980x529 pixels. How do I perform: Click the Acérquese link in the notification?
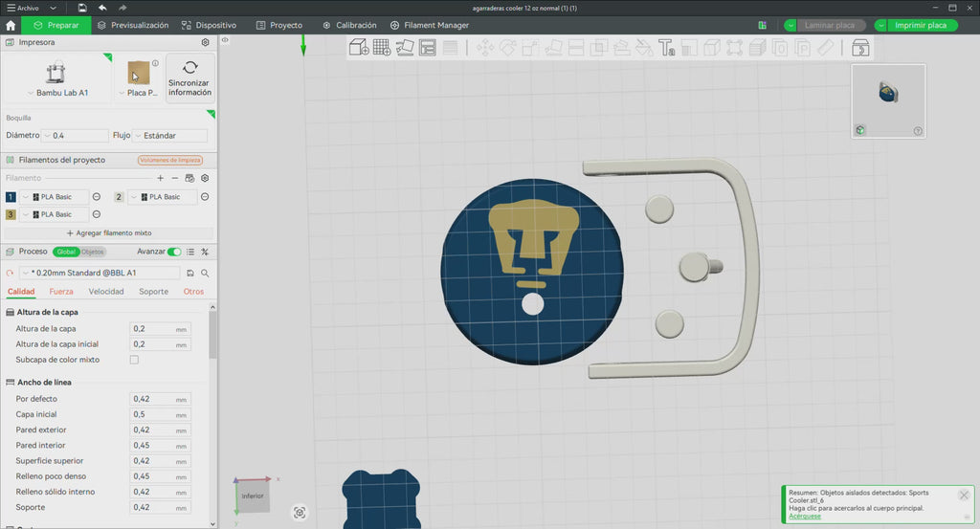coord(804,517)
